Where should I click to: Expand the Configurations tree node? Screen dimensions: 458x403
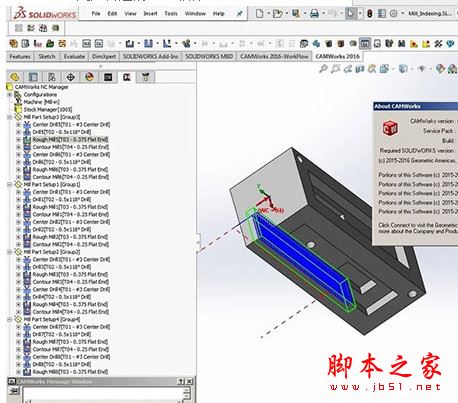pos(10,95)
